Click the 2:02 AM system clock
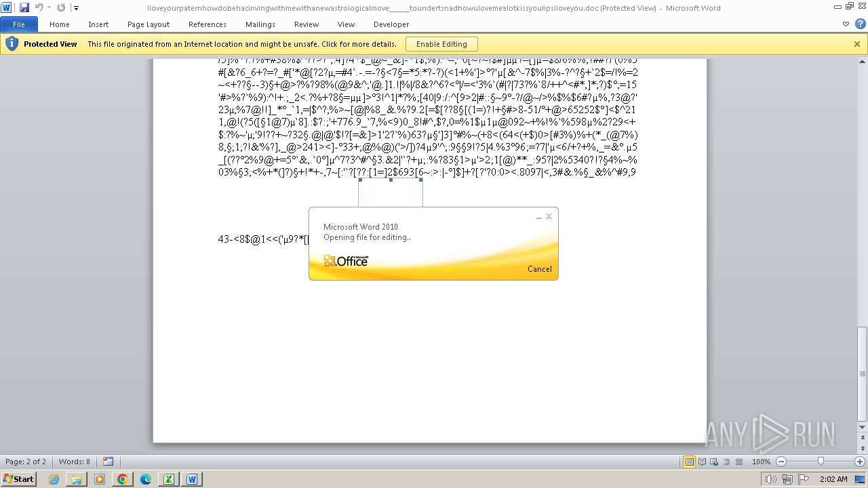The height and width of the screenshot is (488, 868). pyautogui.click(x=833, y=479)
